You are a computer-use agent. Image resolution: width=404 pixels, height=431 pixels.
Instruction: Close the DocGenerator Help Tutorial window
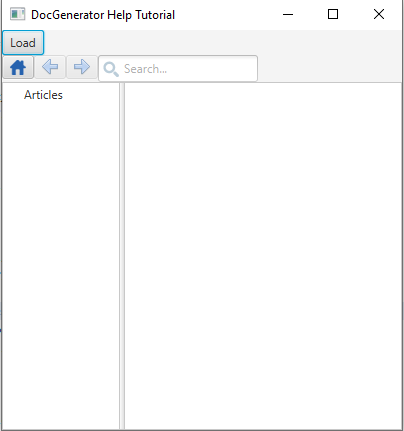tap(379, 14)
